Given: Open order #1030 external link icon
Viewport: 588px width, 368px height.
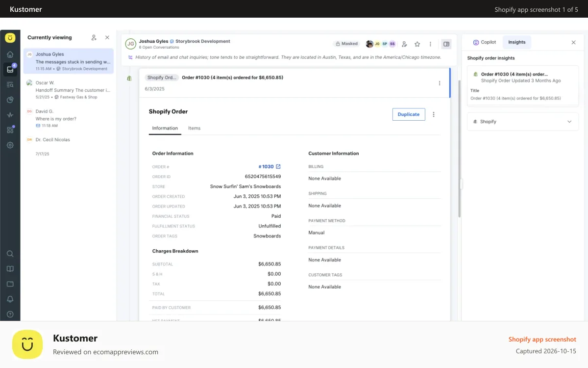Looking at the screenshot, I should point(278,167).
